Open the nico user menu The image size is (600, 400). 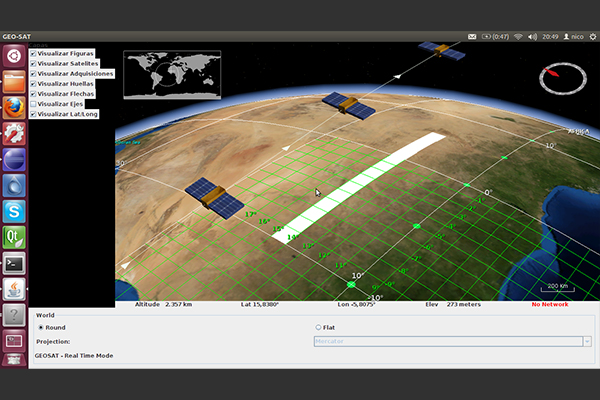(574, 36)
